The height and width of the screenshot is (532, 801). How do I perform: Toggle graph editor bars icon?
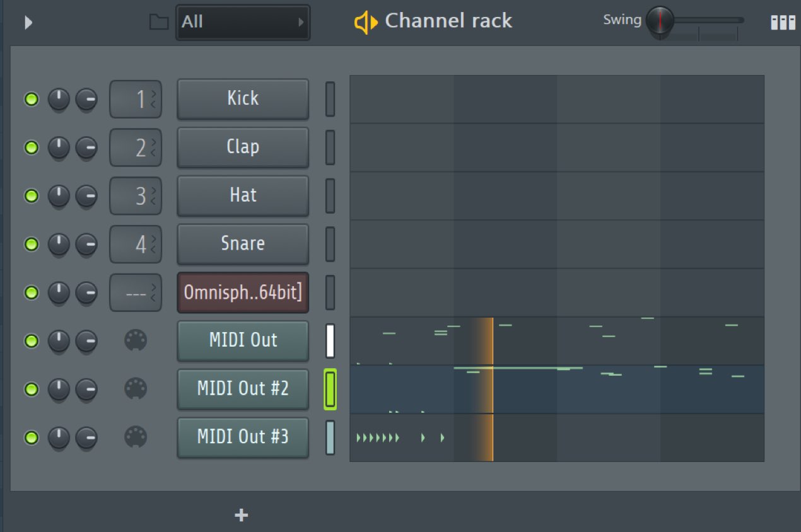coord(783,22)
